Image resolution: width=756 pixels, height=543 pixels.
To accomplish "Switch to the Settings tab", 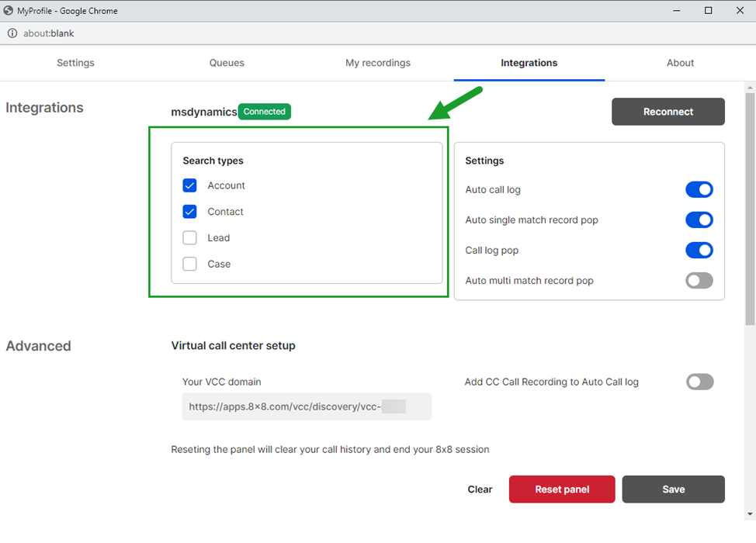I will (75, 63).
